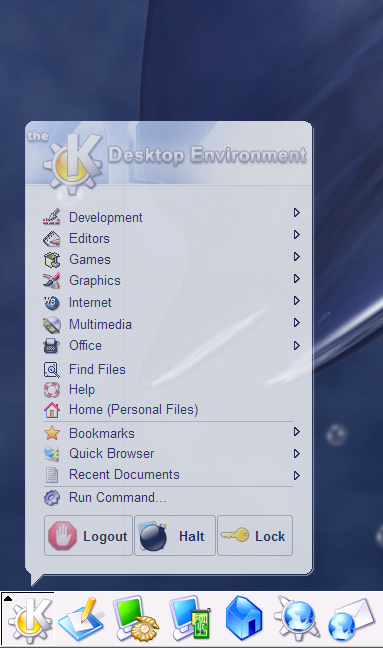The image size is (383, 648).
Task: Click the red-roofed Home house icon
Action: click(52, 410)
